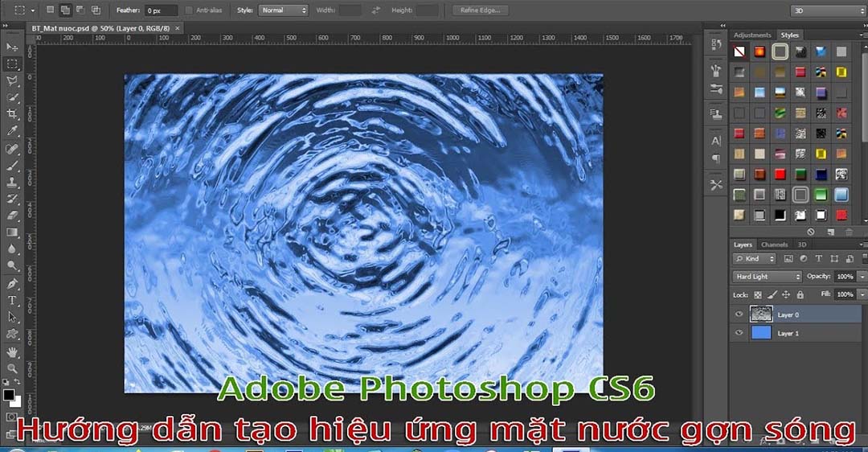The image size is (868, 452).
Task: Open the Opacity slider arrow
Action: tap(862, 277)
